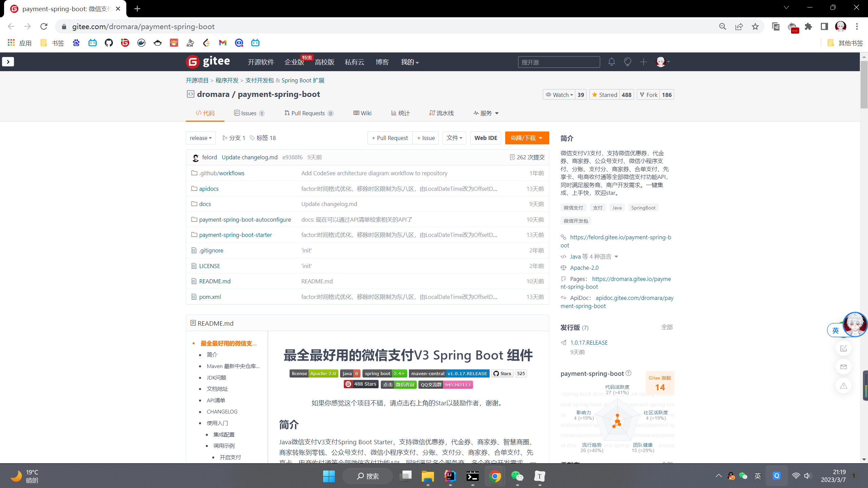Image resolution: width=868 pixels, height=488 pixels.
Task: Click the lightbulb icon in Gitee header
Action: click(627, 62)
